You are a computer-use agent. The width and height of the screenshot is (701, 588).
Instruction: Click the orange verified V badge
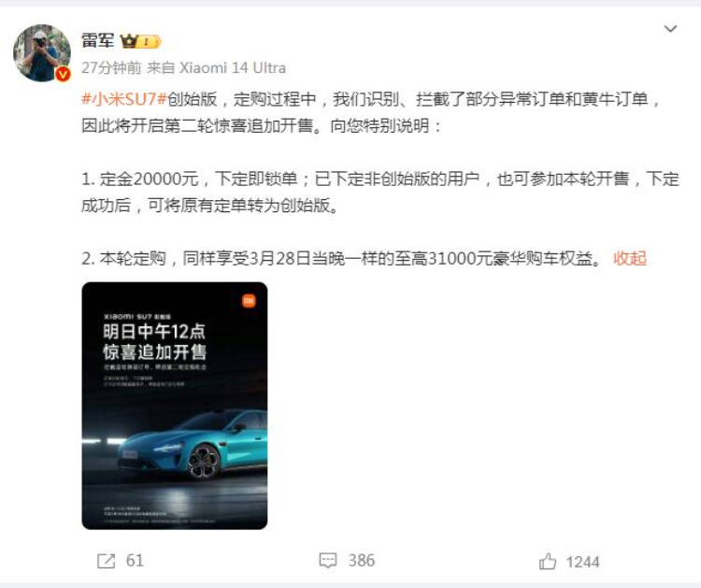point(63,74)
